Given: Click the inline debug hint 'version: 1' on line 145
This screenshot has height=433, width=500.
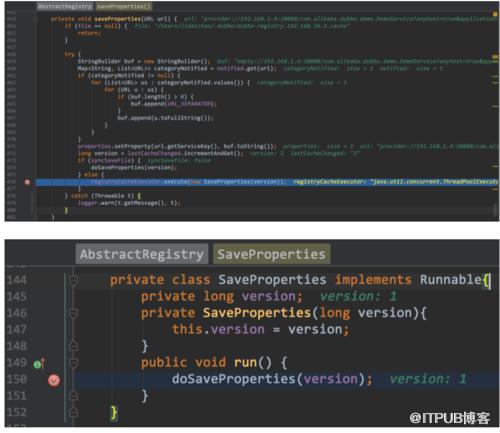Looking at the screenshot, I should click(358, 296).
